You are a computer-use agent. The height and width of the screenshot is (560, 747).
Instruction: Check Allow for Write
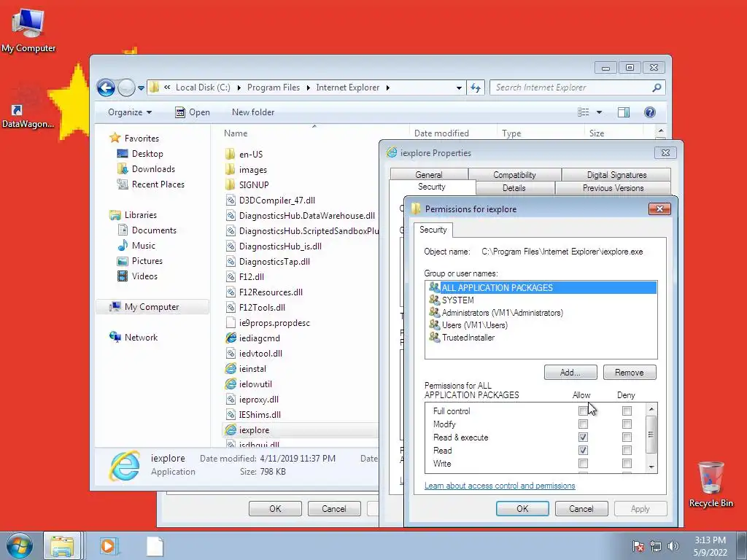click(583, 463)
